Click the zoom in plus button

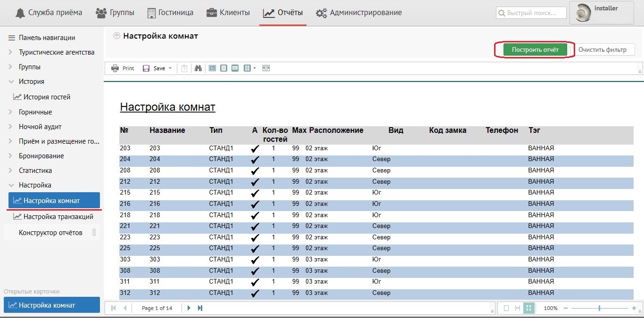(634, 308)
